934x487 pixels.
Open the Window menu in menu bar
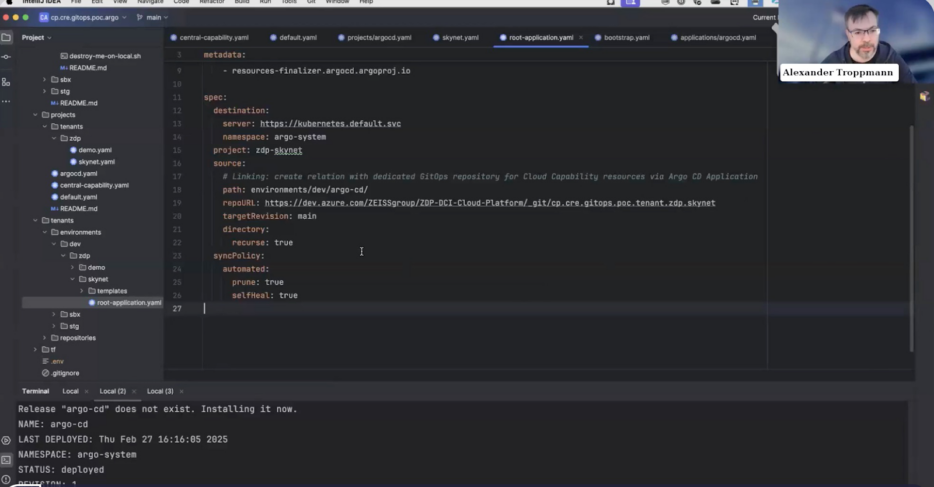pyautogui.click(x=337, y=2)
